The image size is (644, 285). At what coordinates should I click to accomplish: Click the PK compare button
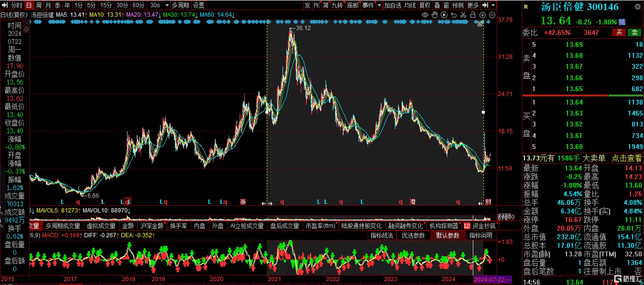pyautogui.click(x=317, y=5)
